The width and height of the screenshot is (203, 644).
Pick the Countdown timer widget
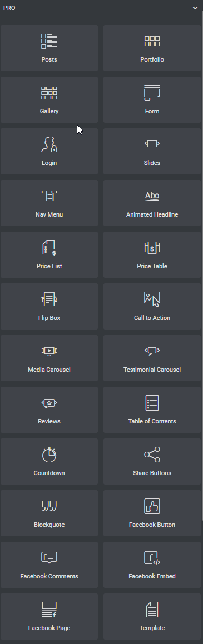coord(49,462)
